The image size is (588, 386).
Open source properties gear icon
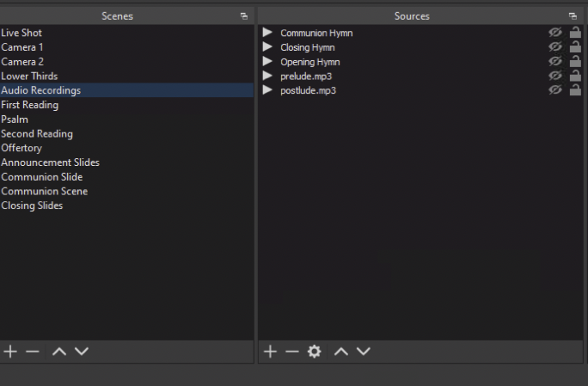pyautogui.click(x=315, y=352)
